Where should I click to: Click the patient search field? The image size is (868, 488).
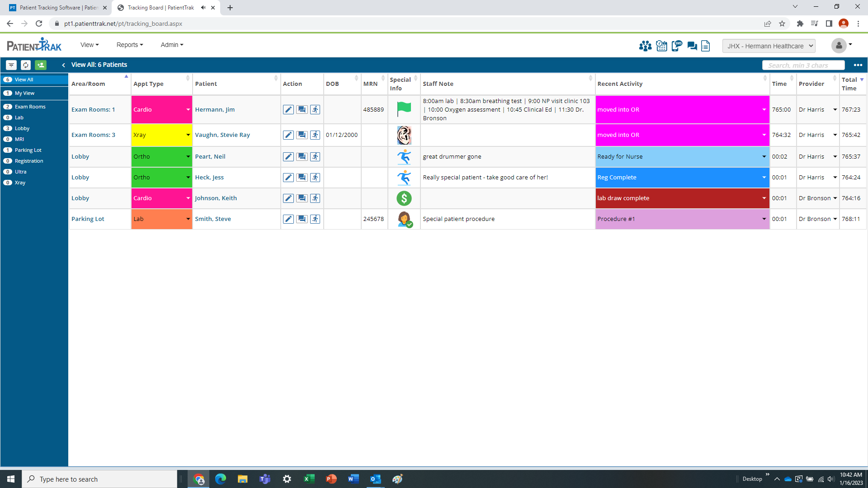(803, 65)
